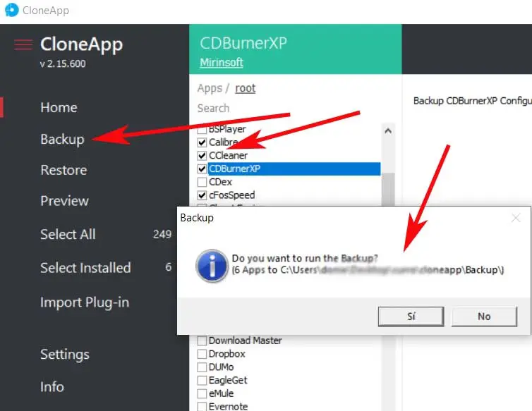This screenshot has height=411, width=532.
Task: Close the Backup dialog with X
Action: point(516,218)
